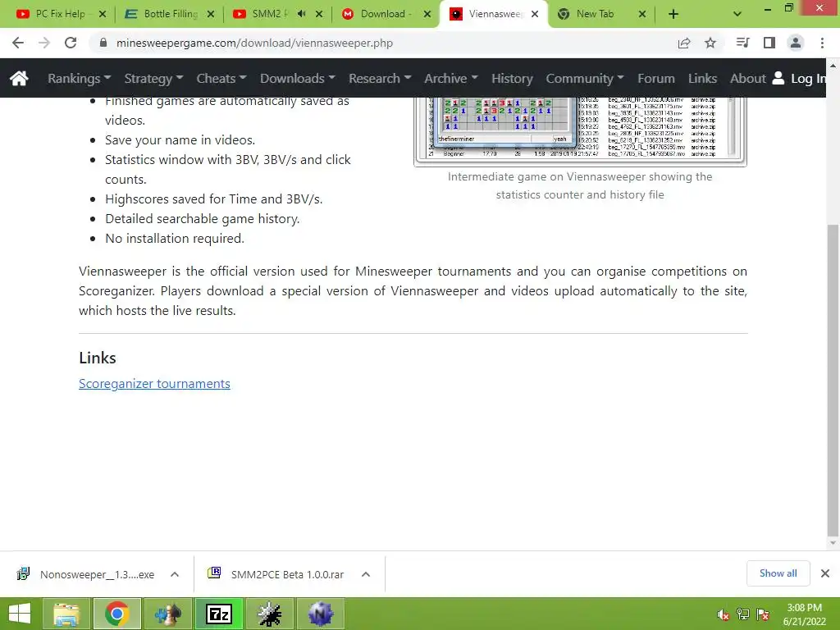Open the blue N taskbar app
This screenshot has width=840, height=630.
321,614
